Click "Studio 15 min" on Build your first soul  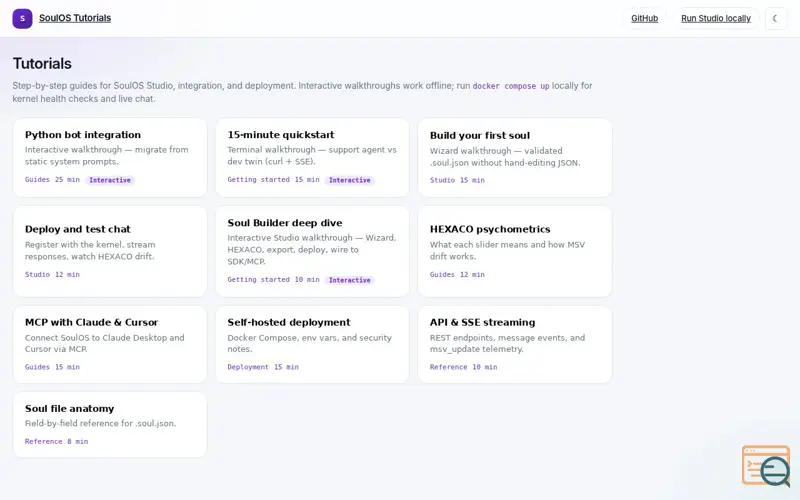(x=457, y=180)
